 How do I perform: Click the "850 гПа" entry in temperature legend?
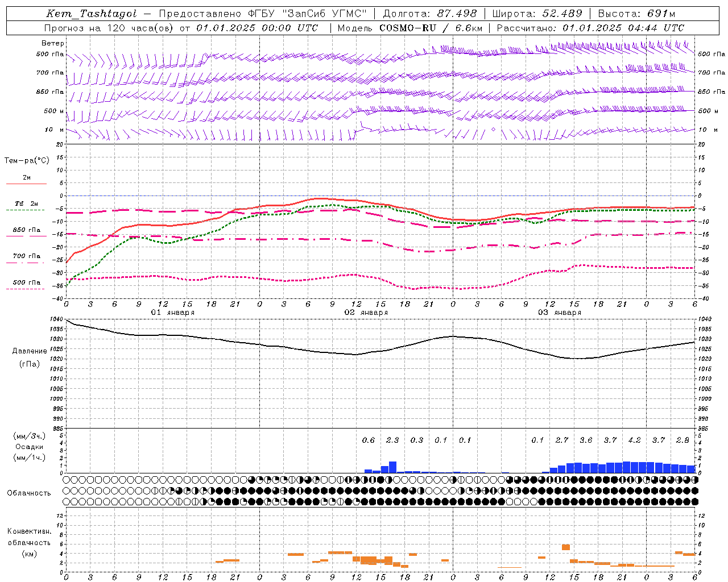(26, 230)
